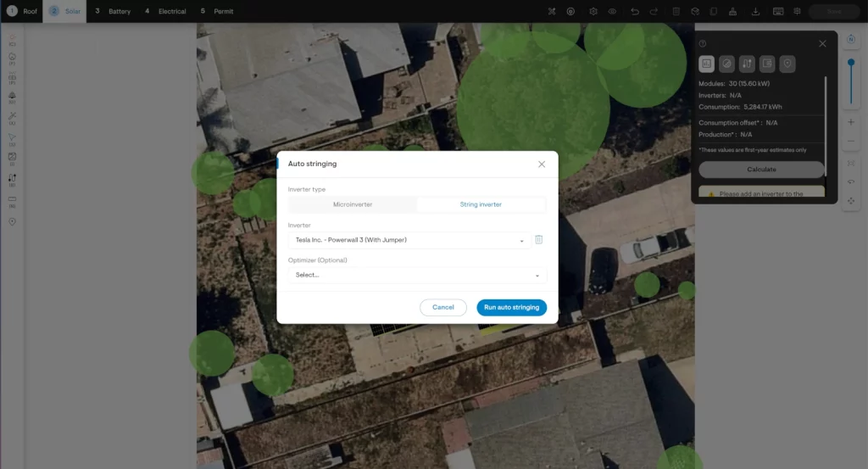Click the Run auto stringing button
The width and height of the screenshot is (868, 469).
[511, 307]
